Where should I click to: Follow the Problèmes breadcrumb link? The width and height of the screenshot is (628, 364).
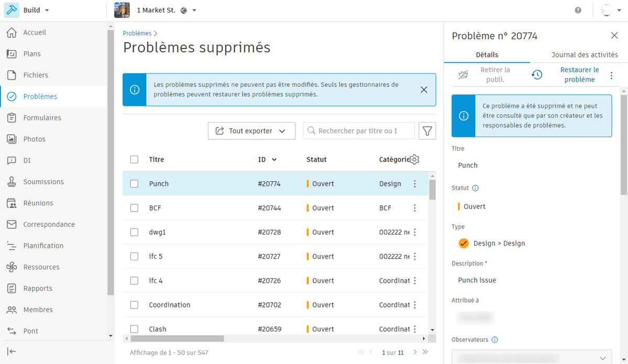coord(137,34)
